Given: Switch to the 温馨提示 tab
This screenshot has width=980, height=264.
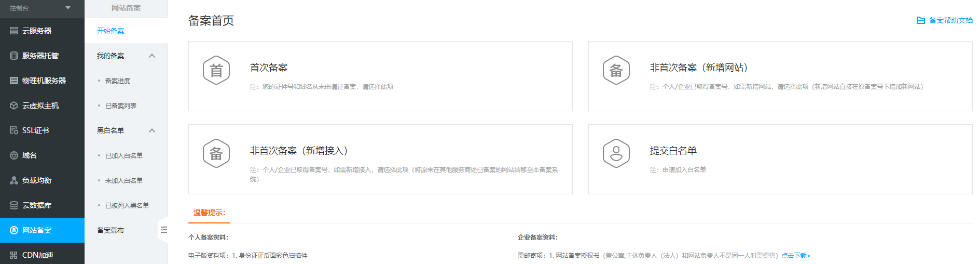Looking at the screenshot, I should pos(209,213).
